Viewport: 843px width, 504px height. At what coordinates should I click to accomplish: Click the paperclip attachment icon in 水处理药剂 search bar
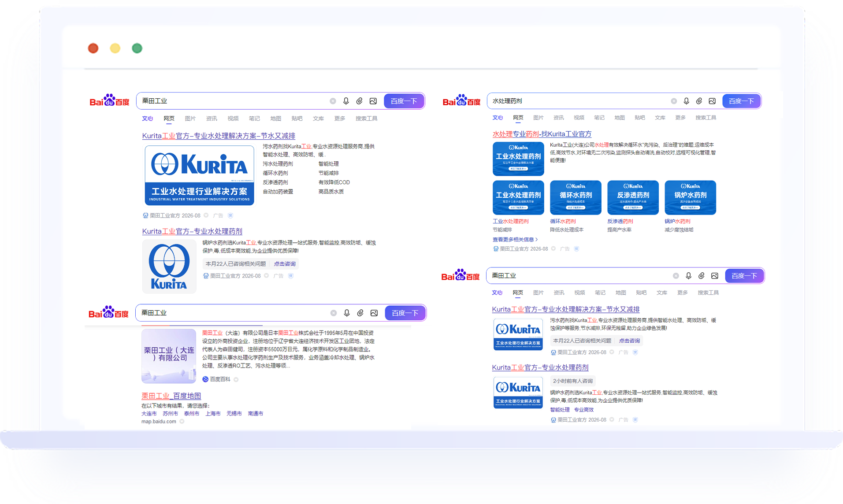tap(699, 101)
